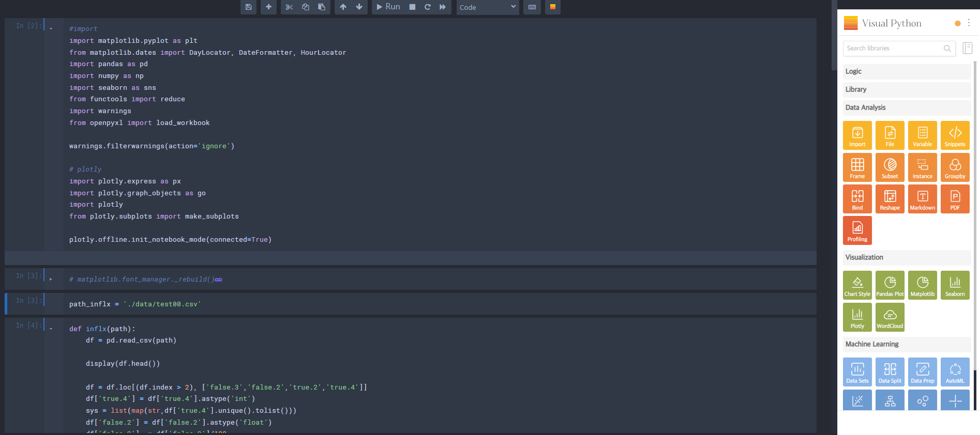Screen dimensions: 980x435
Task: Run the current cell
Action: 388,7
